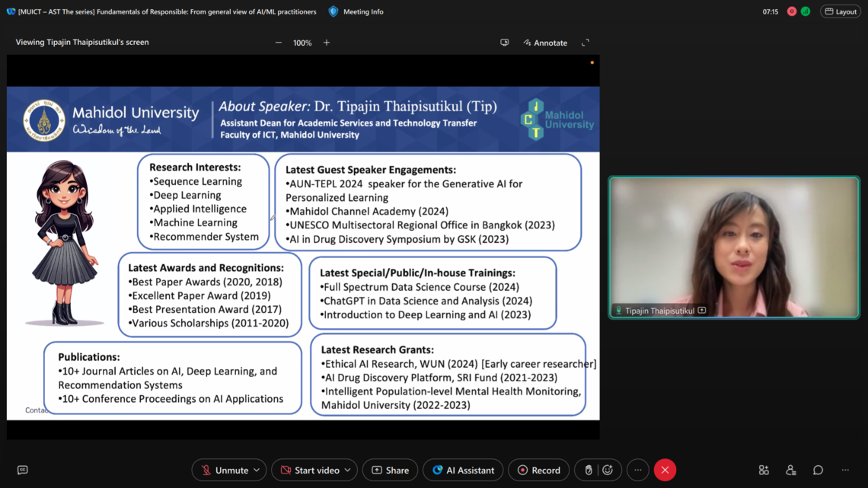
Task: Zoom out shared screen with minus
Action: pyautogui.click(x=279, y=43)
